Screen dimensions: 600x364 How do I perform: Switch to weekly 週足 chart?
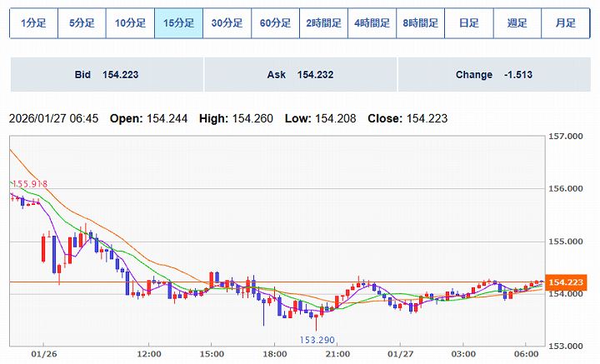tap(517, 23)
